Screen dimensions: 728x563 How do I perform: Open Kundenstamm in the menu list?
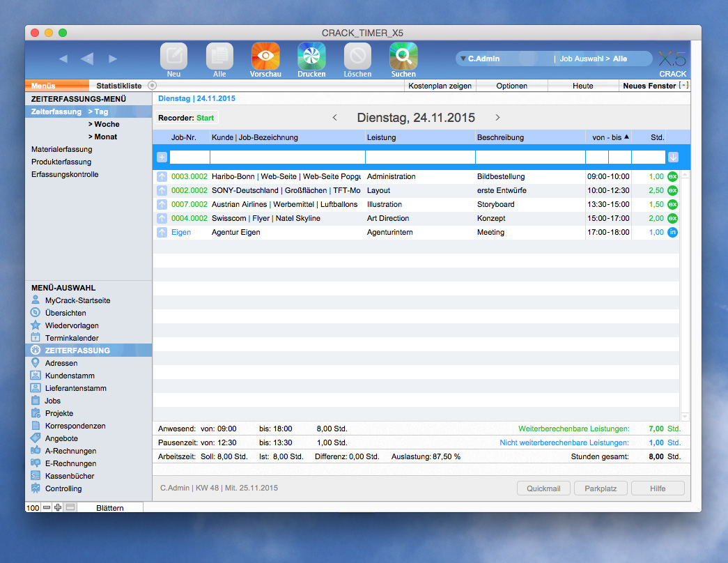pyautogui.click(x=70, y=376)
